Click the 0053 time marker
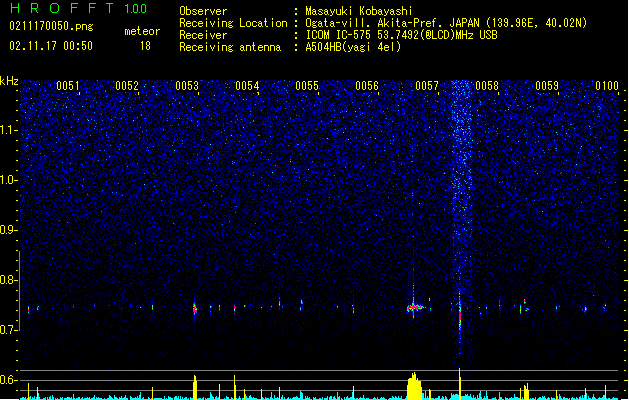Screen dimensions: 629x400 point(187,86)
